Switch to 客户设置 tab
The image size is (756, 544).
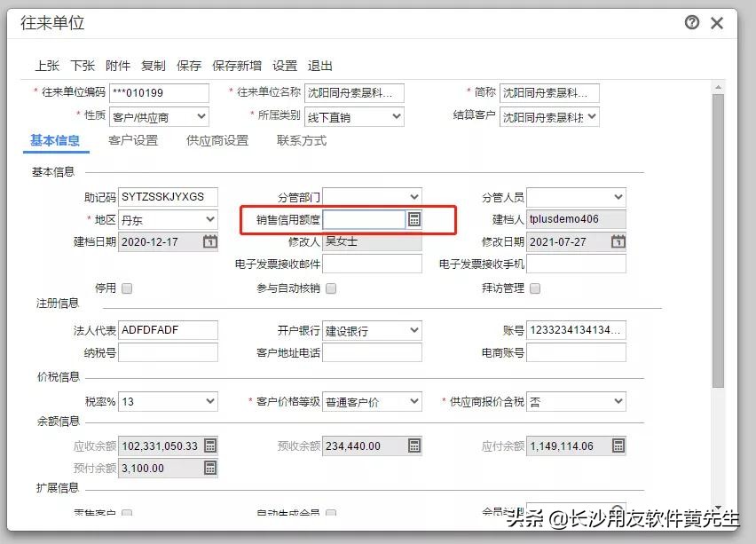click(x=134, y=140)
